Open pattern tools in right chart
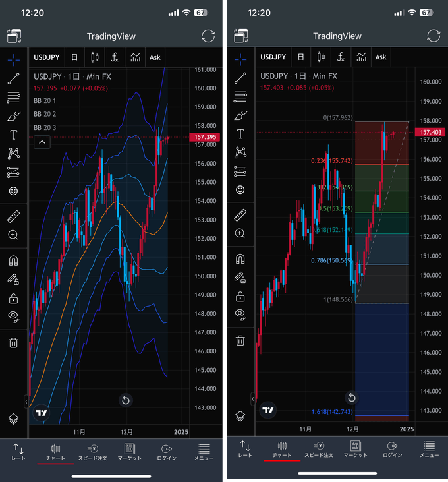Viewport: 448px width, 482px height. tap(240, 152)
